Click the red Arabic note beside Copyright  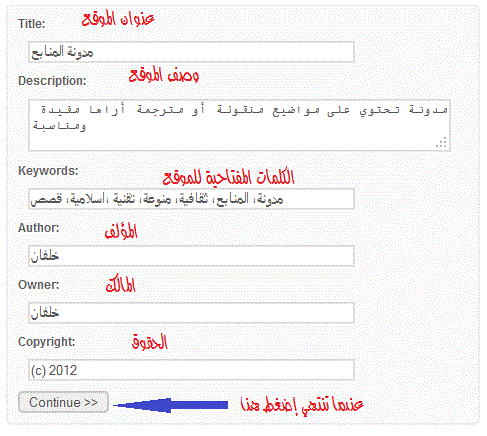(149, 342)
